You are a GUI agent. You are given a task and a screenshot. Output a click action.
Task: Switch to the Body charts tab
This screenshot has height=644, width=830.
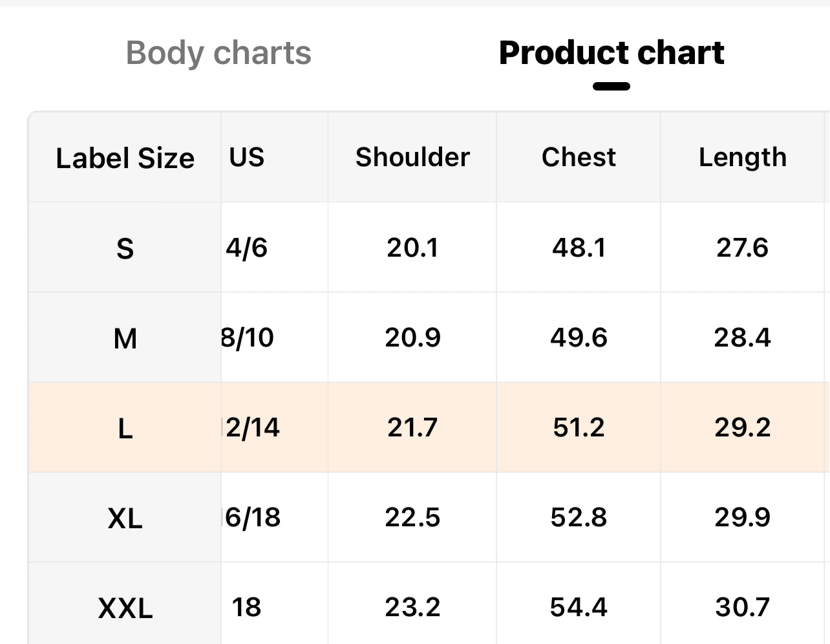(218, 53)
